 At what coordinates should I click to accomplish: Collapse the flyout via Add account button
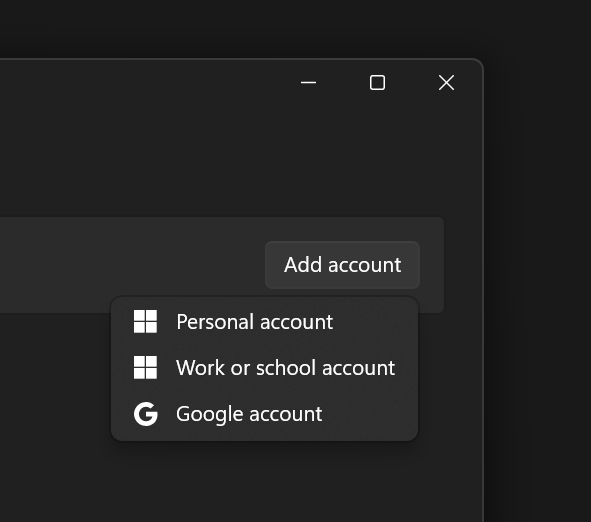[342, 265]
